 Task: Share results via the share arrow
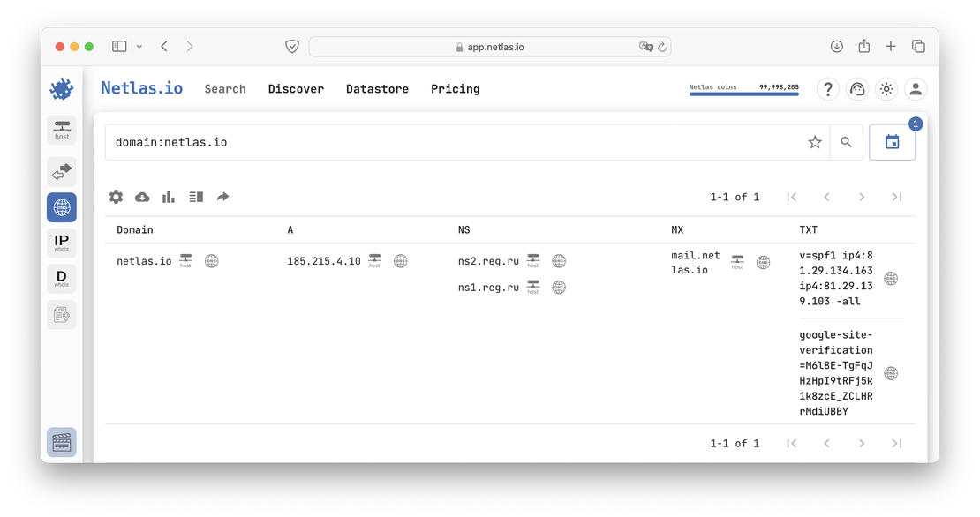coord(222,197)
